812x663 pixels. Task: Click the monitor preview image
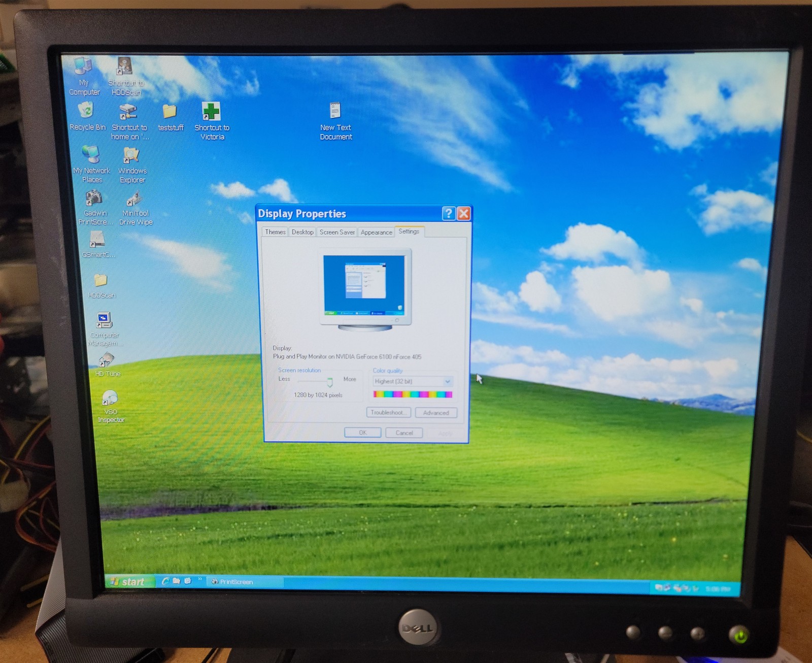coord(365,290)
